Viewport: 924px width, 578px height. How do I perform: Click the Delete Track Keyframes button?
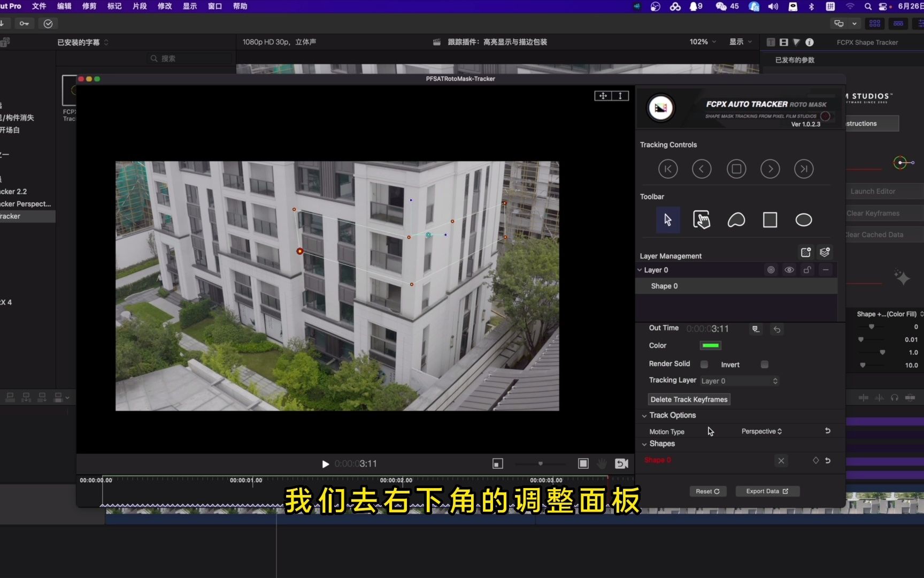click(x=689, y=399)
